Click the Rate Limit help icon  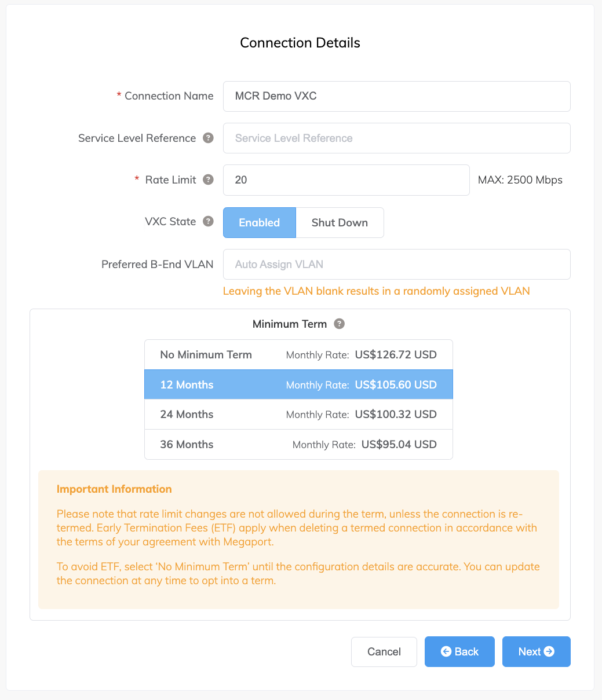208,179
